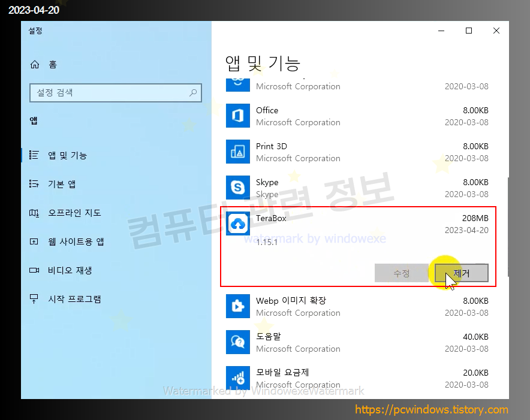Viewport: 530px width, 420px height.
Task: Click the 20.0KB size of 모바일 요금제
Action: [475, 372]
